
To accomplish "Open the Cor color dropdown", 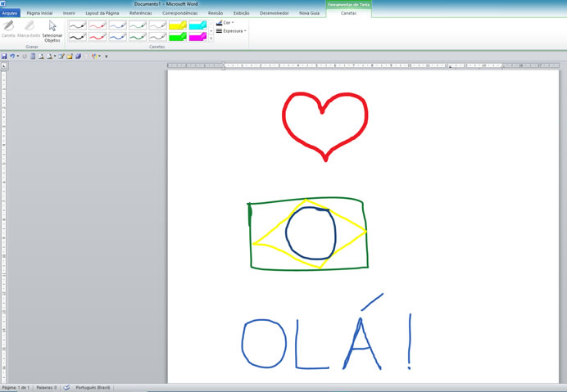I will [225, 22].
